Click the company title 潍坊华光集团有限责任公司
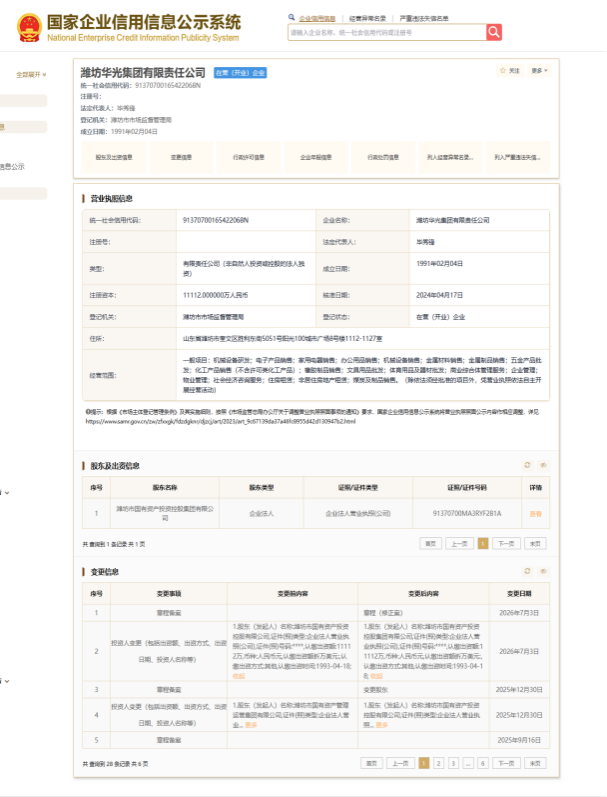The height and width of the screenshot is (797, 607). tap(143, 73)
